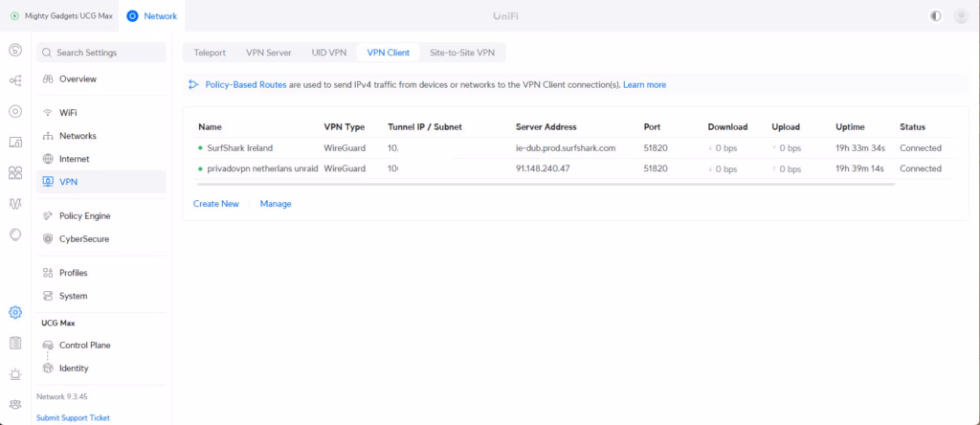
Task: Open the Settings gear icon
Action: [x=15, y=312]
